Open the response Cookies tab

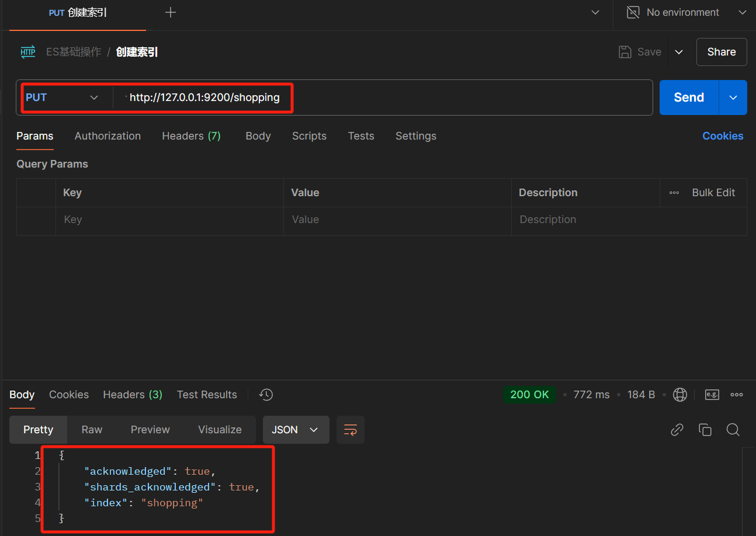(69, 395)
